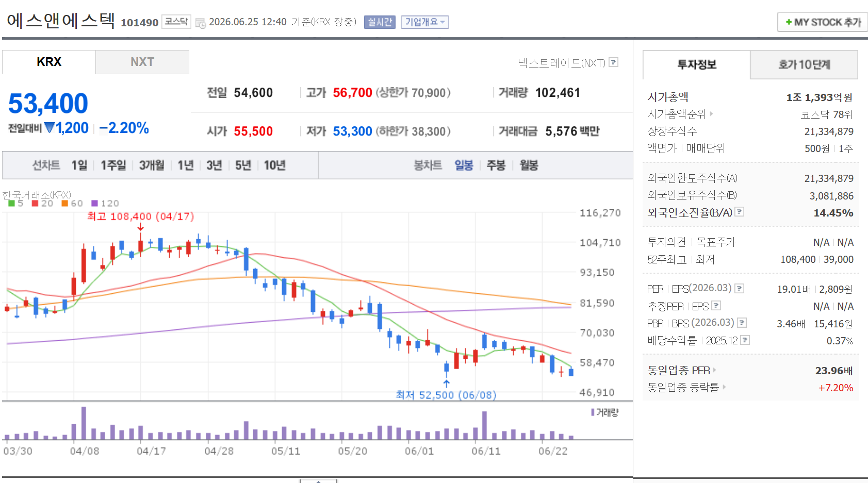Screen dimensions: 868x483
Task: Click the high price value 56,700
Action: point(352,93)
